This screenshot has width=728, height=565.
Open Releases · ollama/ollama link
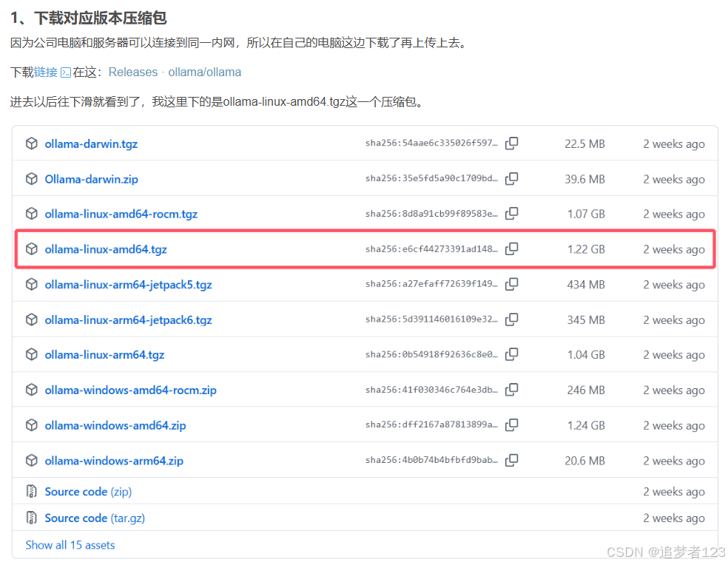point(175,72)
